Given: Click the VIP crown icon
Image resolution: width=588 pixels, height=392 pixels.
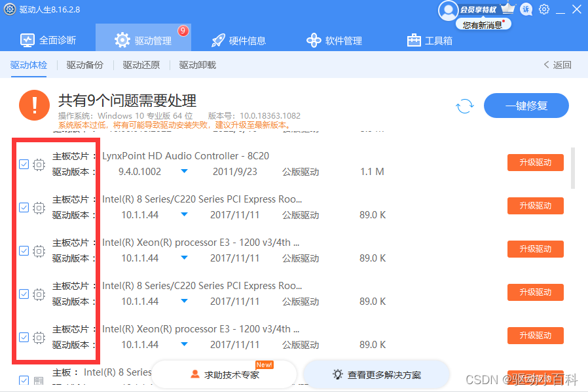Looking at the screenshot, I should coord(508,7).
